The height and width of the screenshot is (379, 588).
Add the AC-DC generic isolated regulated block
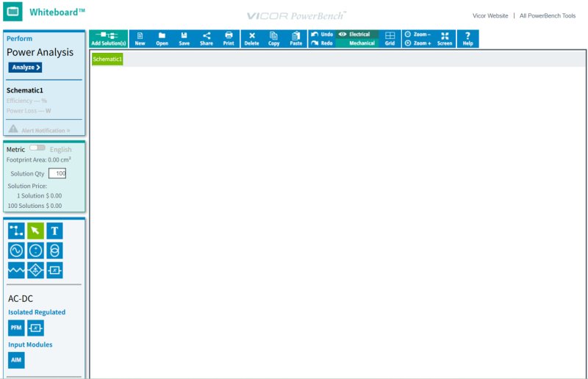[x=35, y=328]
